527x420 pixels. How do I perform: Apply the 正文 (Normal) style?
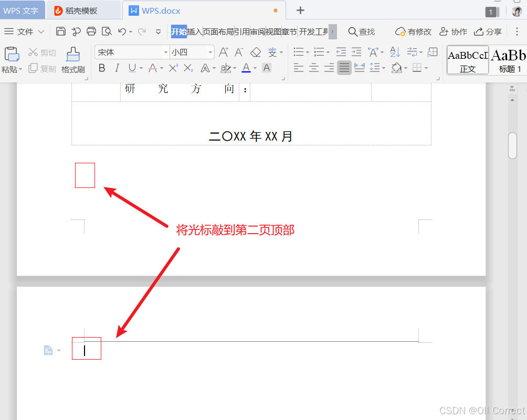[468, 60]
